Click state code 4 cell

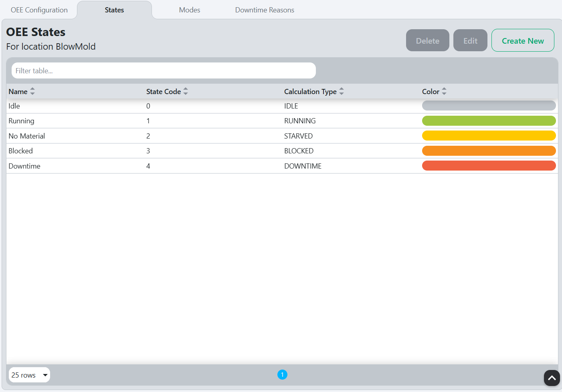coord(148,166)
